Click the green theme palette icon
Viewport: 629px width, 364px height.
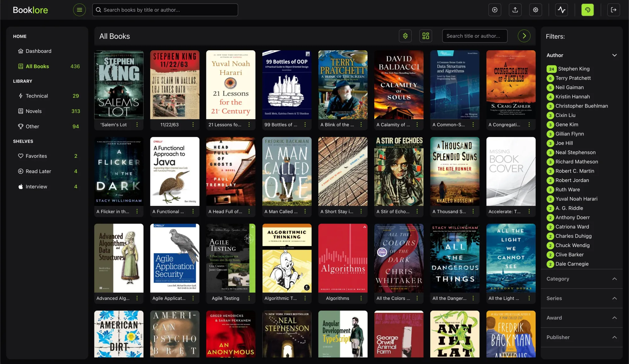click(x=587, y=10)
